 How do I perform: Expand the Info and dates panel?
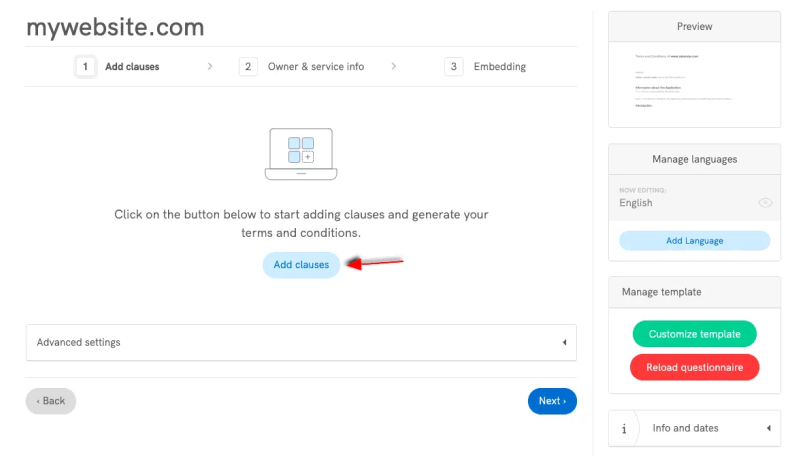point(694,428)
